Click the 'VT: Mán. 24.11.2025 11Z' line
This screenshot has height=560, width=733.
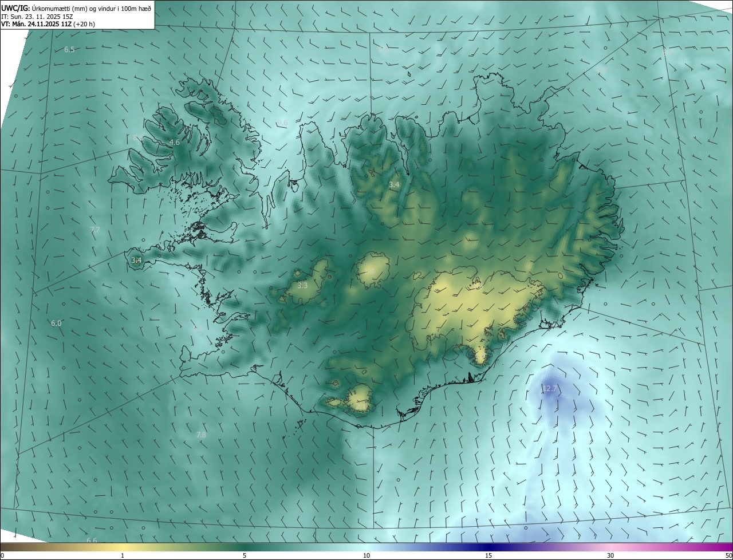click(36, 24)
